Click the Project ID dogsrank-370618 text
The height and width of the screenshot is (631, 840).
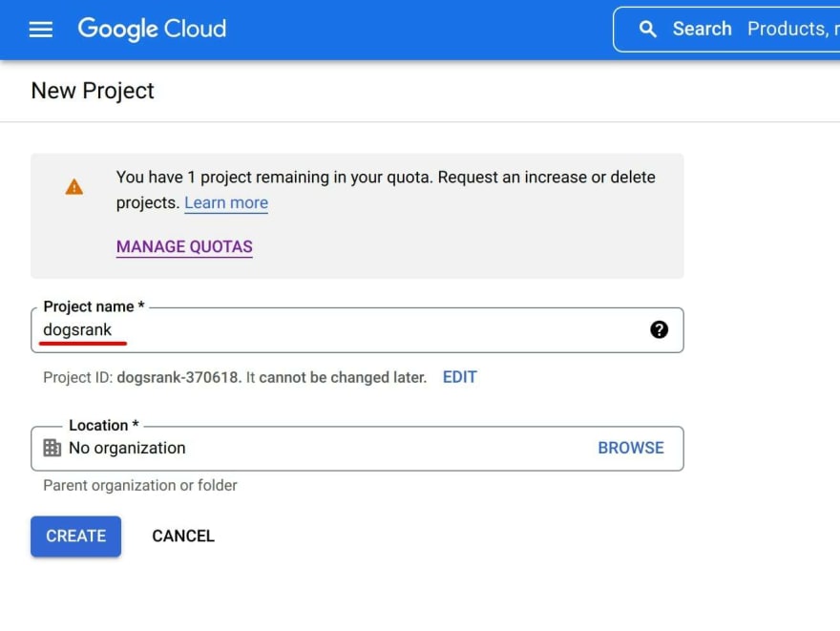(178, 377)
